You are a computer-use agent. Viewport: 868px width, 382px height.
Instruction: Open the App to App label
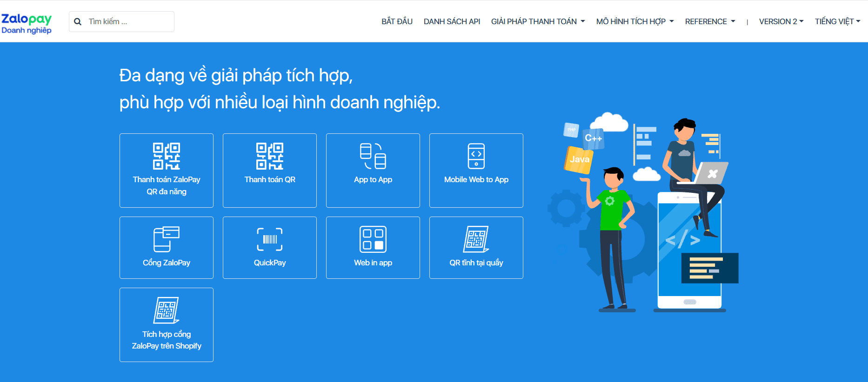coord(373,179)
